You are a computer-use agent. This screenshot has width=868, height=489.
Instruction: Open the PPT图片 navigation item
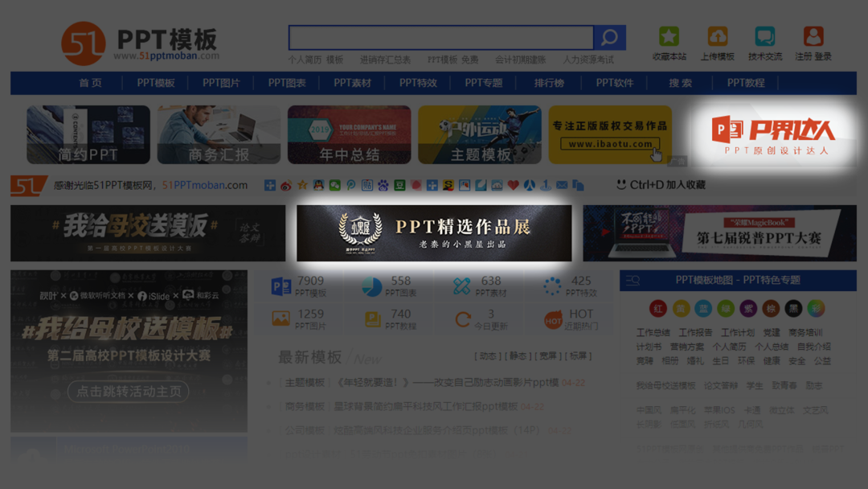(x=222, y=83)
